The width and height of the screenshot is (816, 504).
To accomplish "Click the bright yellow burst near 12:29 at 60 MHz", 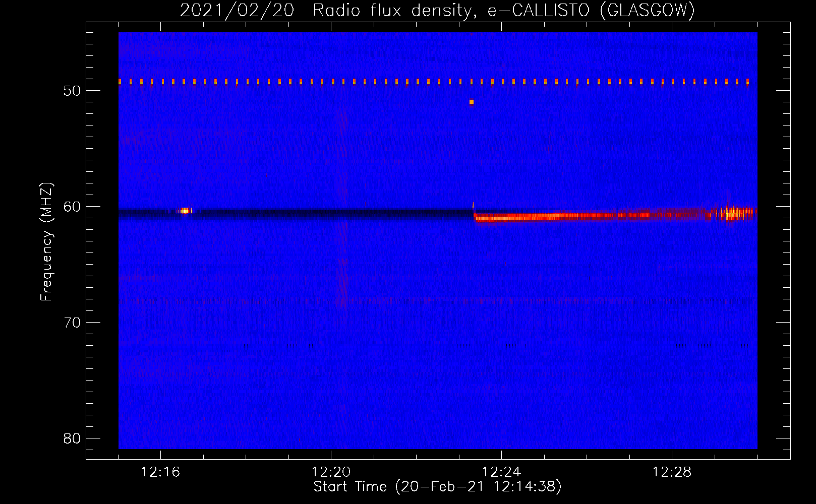I will tap(735, 213).
